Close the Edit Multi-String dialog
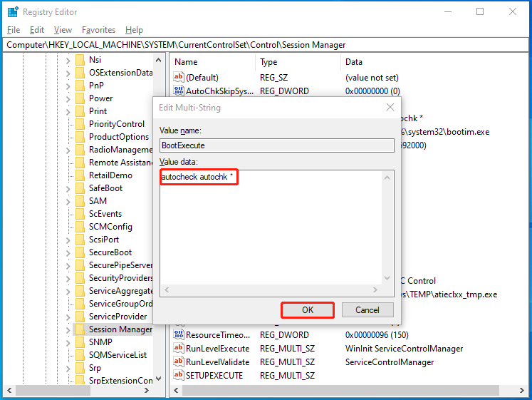The width and height of the screenshot is (532, 400). click(390, 107)
